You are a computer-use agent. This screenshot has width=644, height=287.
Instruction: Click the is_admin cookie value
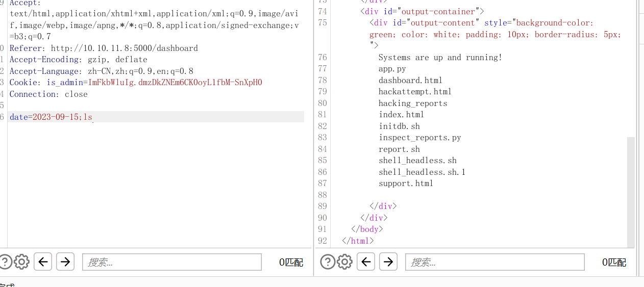175,83
